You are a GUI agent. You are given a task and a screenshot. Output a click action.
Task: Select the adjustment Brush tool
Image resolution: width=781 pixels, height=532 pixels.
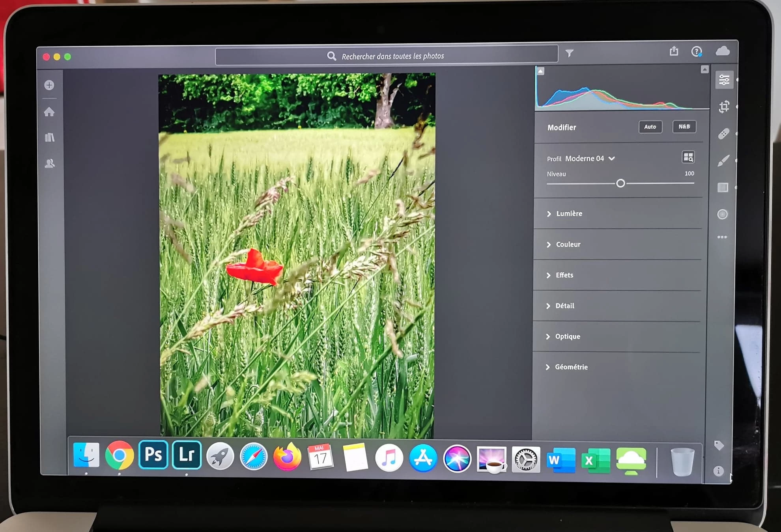click(723, 161)
